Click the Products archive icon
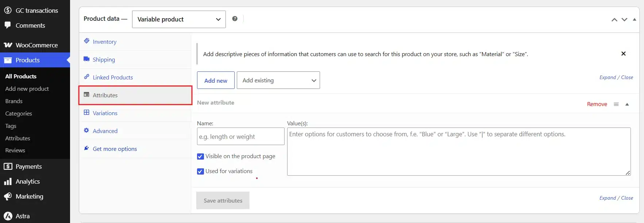644x223 pixels. click(x=8, y=60)
